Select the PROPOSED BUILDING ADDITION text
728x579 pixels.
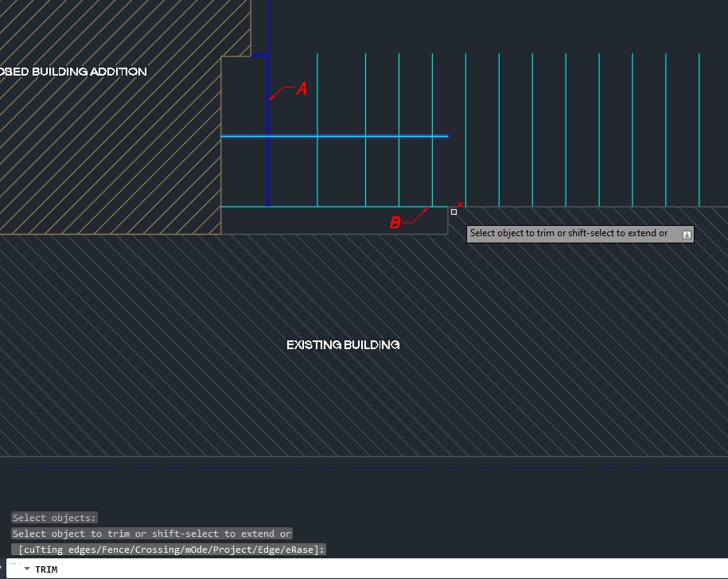coord(73,71)
